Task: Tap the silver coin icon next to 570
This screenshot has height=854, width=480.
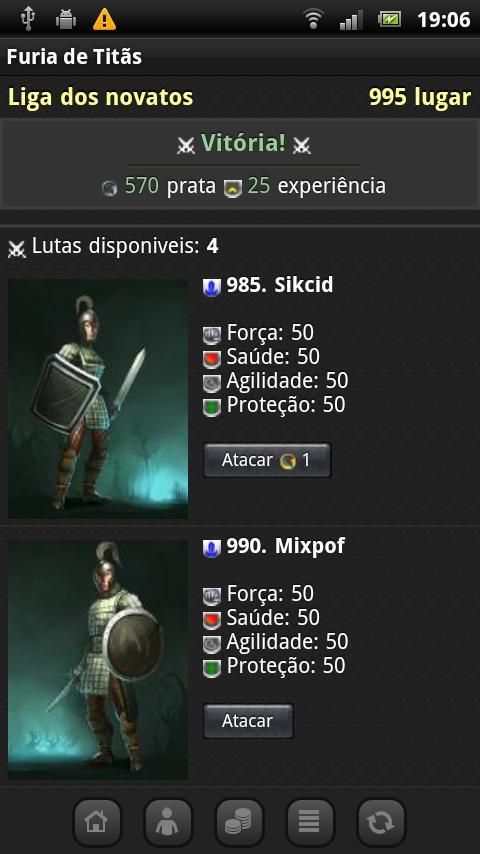Action: click(x=110, y=188)
